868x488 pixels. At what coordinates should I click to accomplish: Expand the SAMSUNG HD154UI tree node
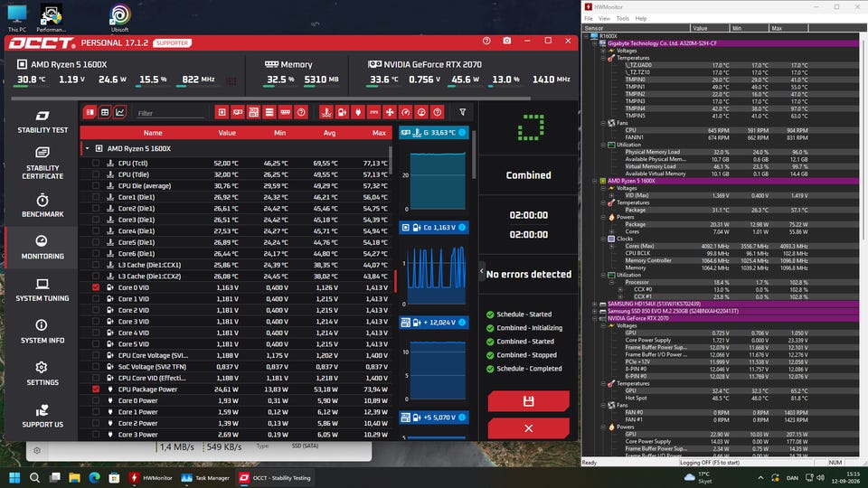(595, 304)
